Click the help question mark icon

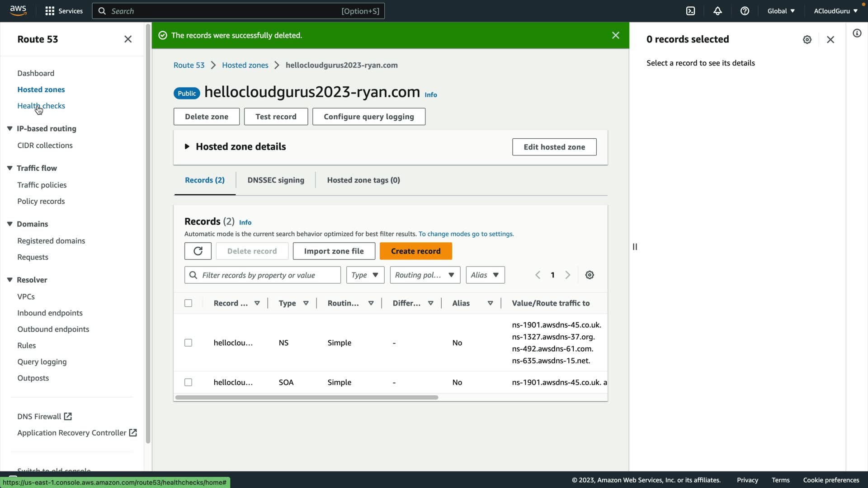tap(745, 11)
